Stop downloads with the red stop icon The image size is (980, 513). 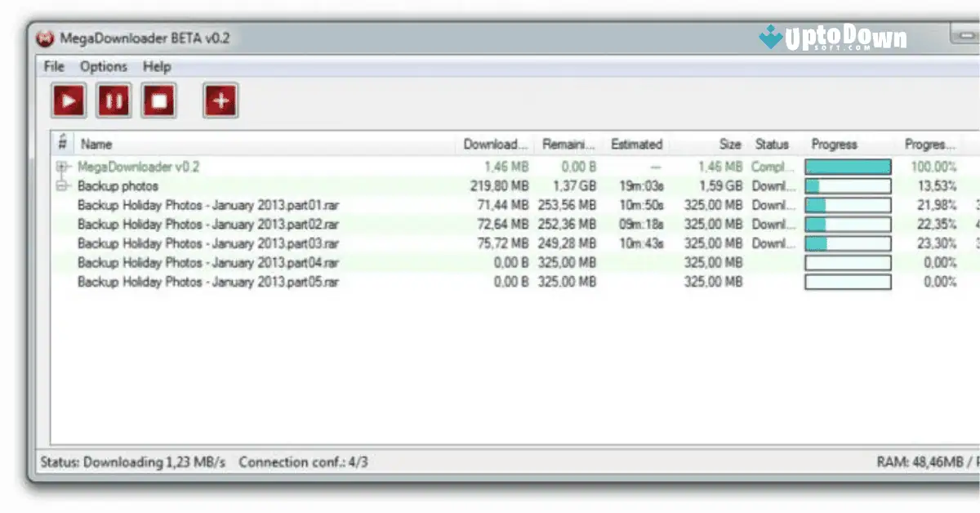click(158, 100)
